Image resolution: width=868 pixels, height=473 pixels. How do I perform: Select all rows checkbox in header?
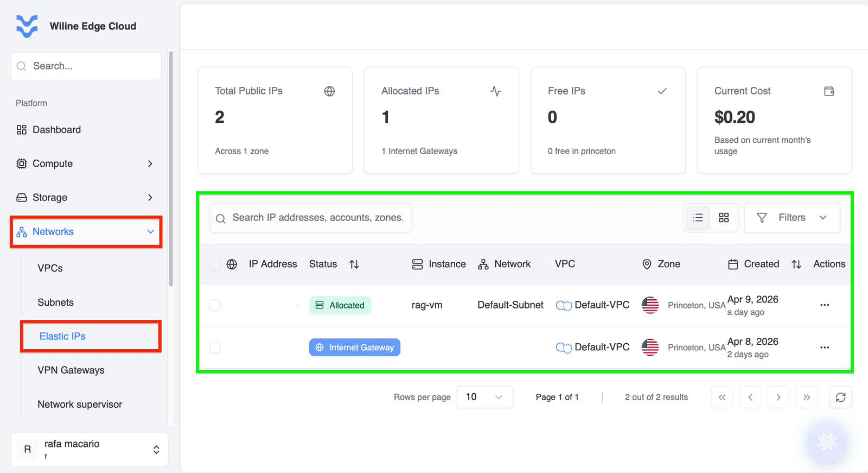point(215,264)
